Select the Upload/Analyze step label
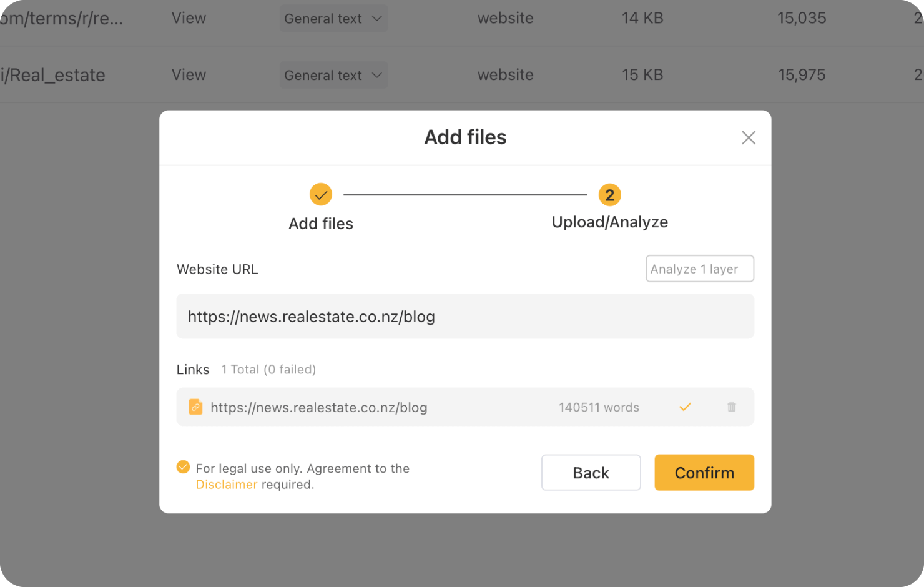The height and width of the screenshot is (587, 924). [609, 222]
